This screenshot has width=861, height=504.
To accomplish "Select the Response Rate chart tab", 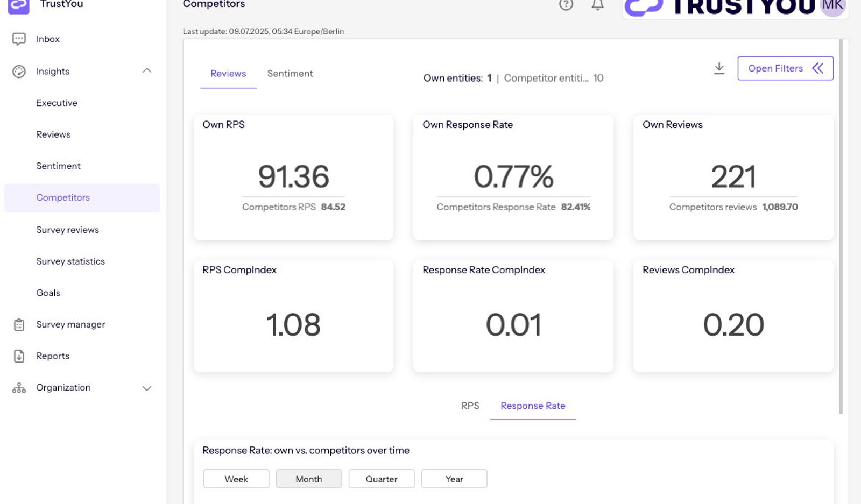I will click(533, 406).
